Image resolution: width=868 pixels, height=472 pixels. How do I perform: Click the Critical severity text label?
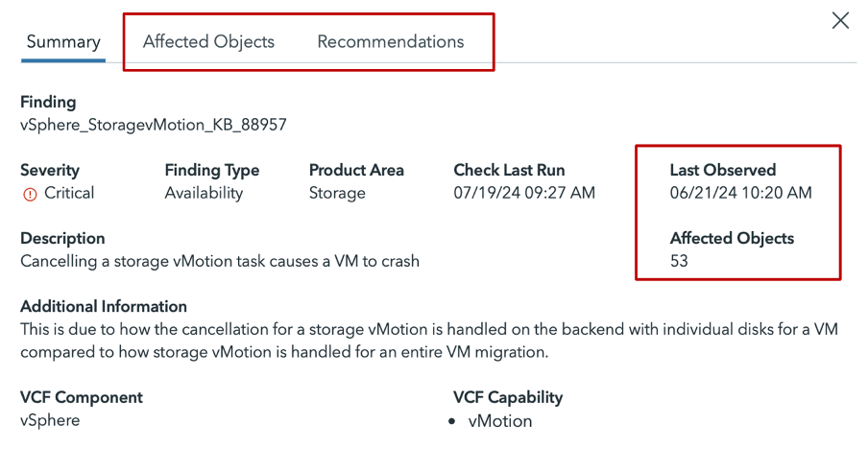click(69, 193)
